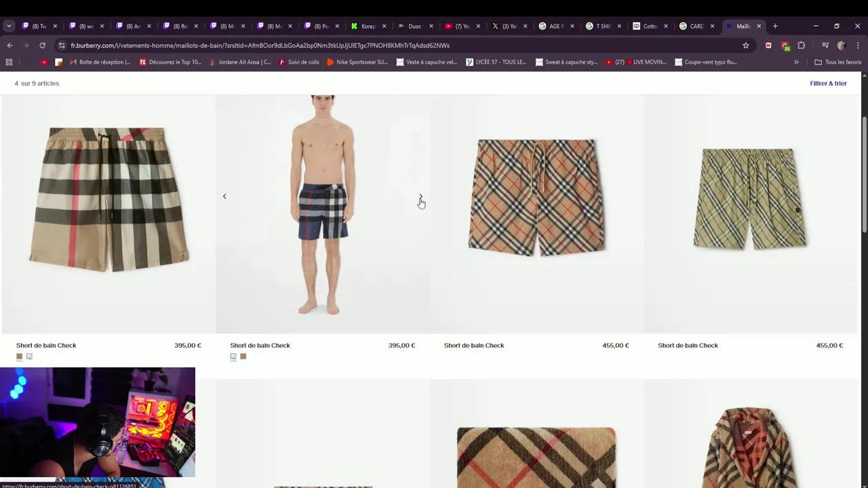Open the Apps grid in bookmarks bar
Screen dimensions: 868x488
pos(9,62)
